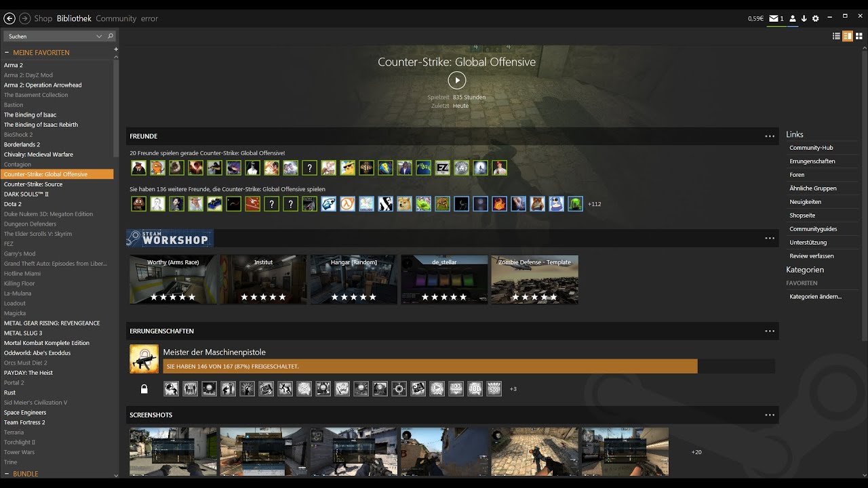The height and width of the screenshot is (488, 868).
Task: Select Space Engineers in the list
Action: click(25, 412)
